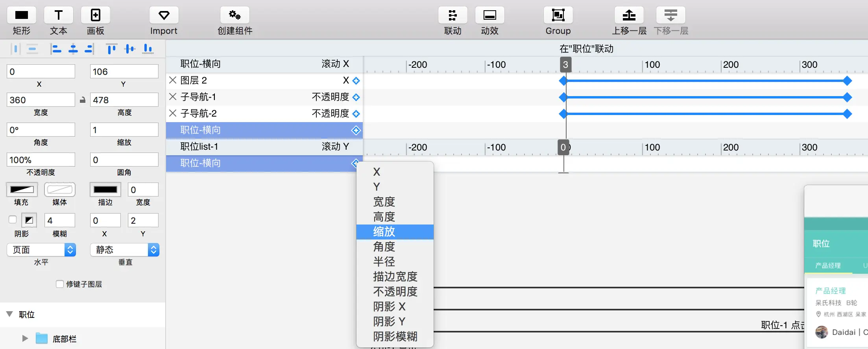Click end keyframe of 图层 2 track
This screenshot has width=868, height=349.
pos(848,81)
